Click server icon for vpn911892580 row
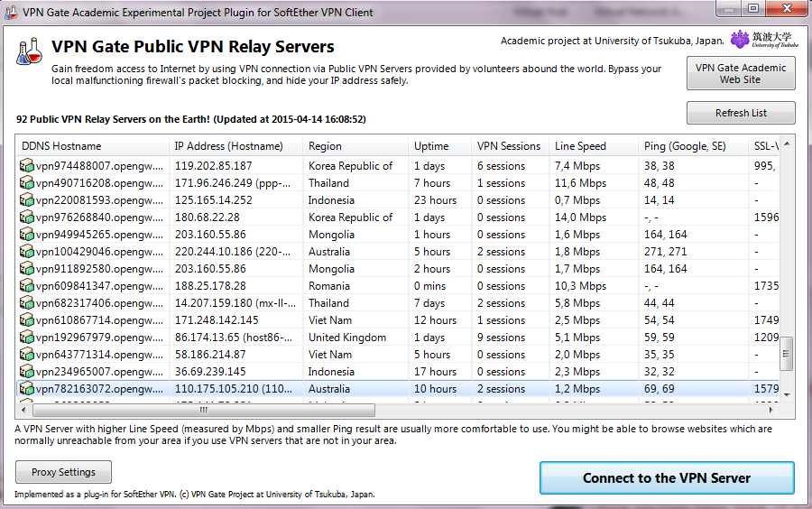The image size is (812, 509). (26, 268)
